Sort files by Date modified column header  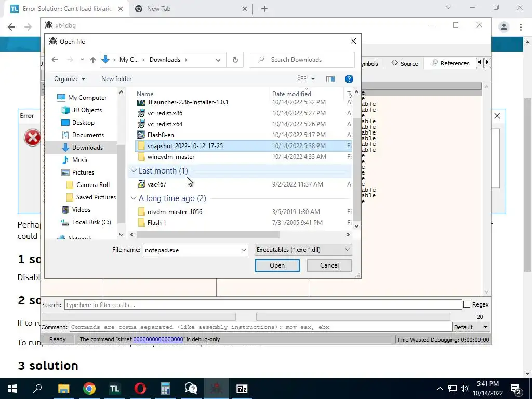(307, 94)
